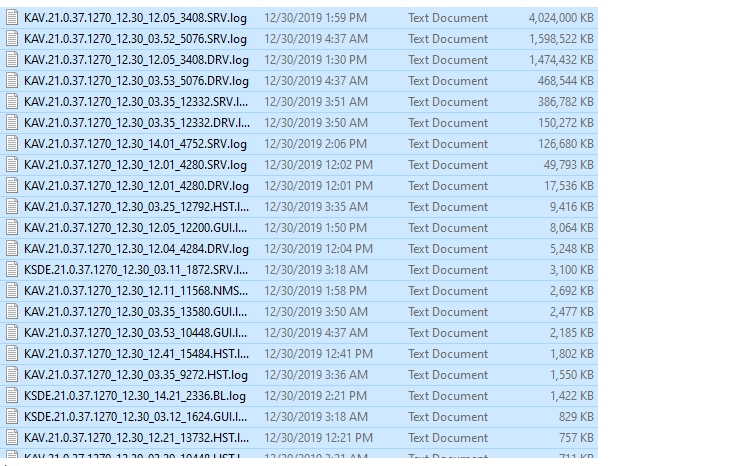Select file name KAV.21.0.37.1270_12.30_12.05_3408.DRV.log

[136, 60]
